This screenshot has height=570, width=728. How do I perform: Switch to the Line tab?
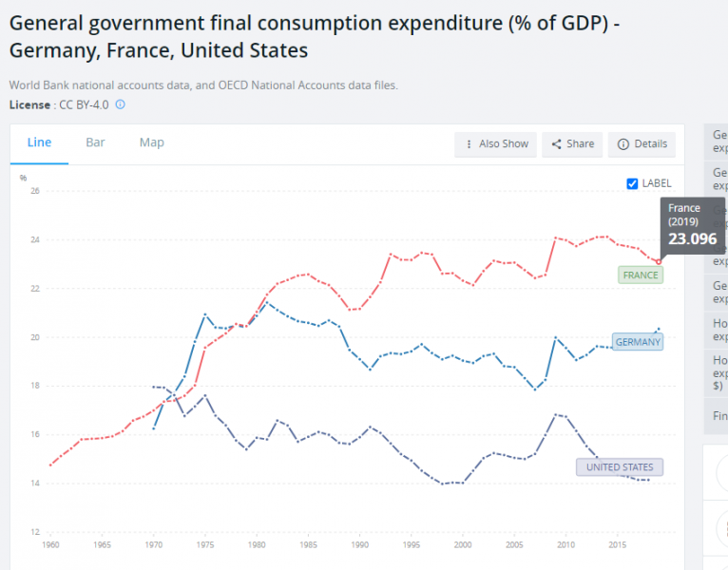point(39,142)
